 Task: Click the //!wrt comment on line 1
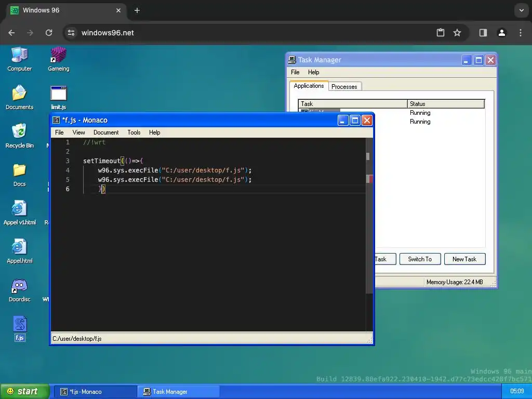point(95,142)
